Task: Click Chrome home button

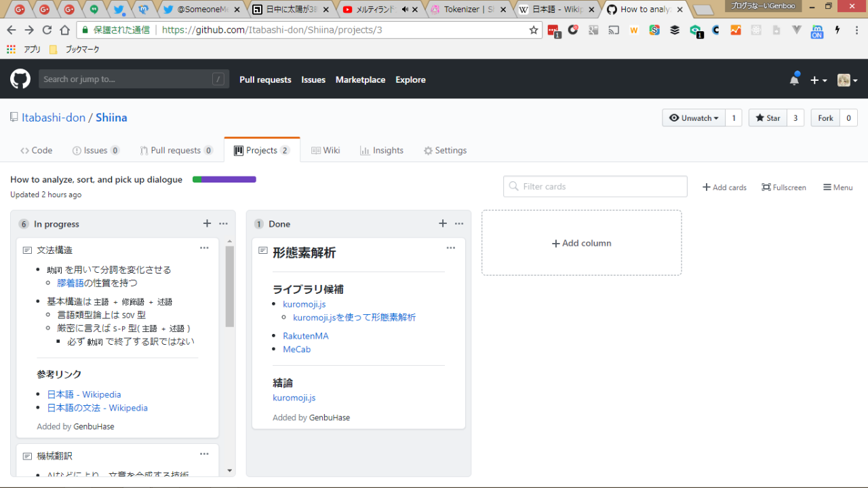Action: coord(65,30)
